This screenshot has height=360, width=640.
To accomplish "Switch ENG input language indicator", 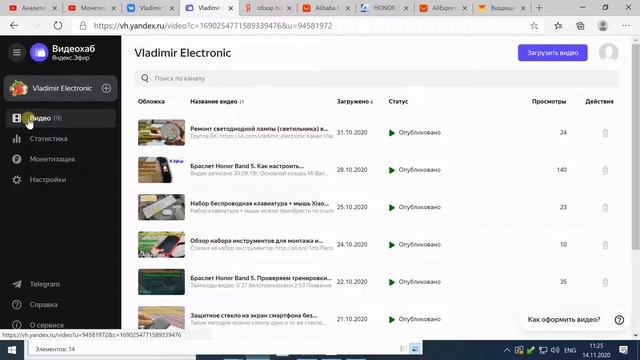I will pyautogui.click(x=570, y=350).
